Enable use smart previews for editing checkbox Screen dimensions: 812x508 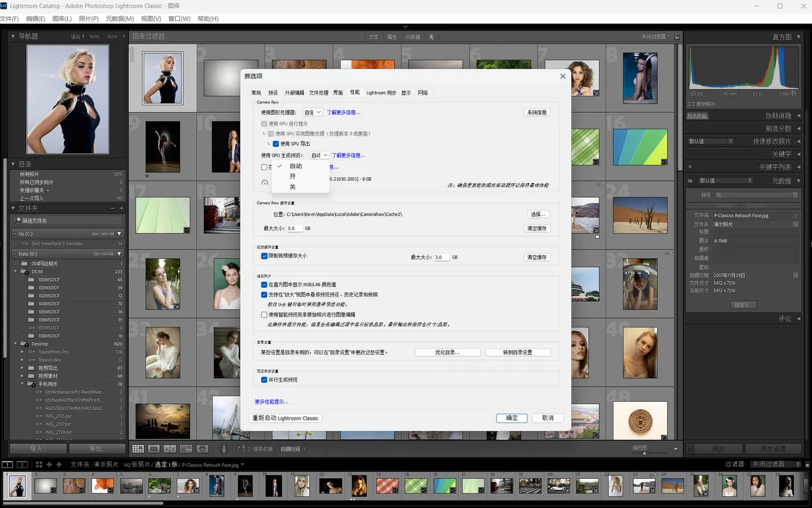click(x=264, y=315)
